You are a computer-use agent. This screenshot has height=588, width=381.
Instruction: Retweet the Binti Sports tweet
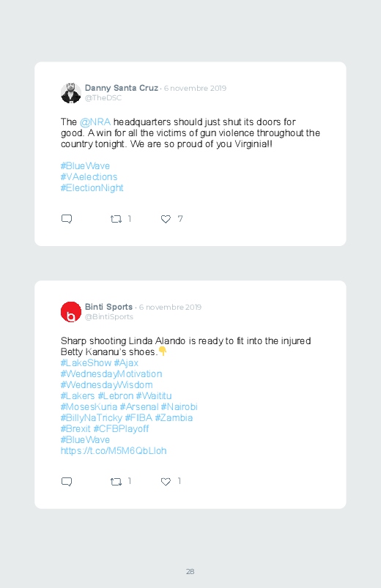[x=116, y=482]
